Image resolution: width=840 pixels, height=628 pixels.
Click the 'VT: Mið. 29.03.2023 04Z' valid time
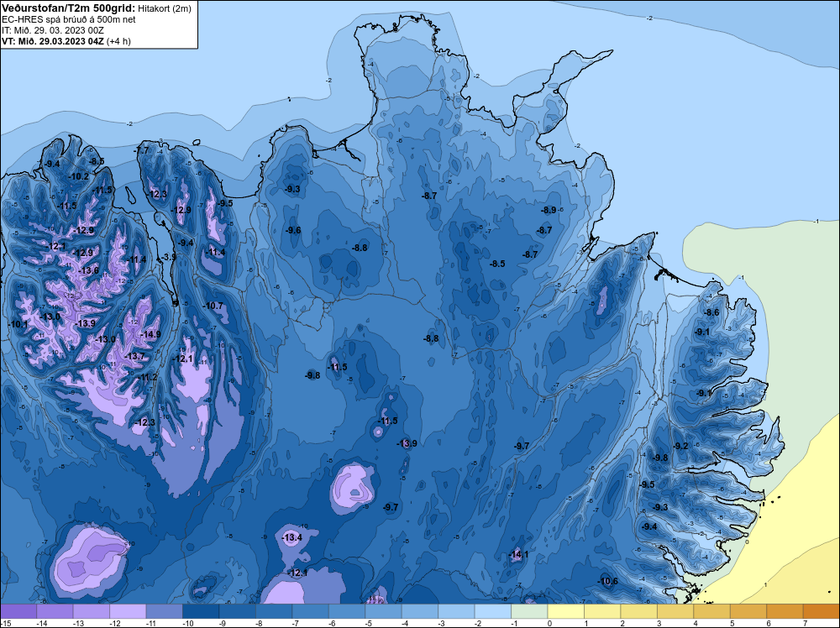click(52, 41)
